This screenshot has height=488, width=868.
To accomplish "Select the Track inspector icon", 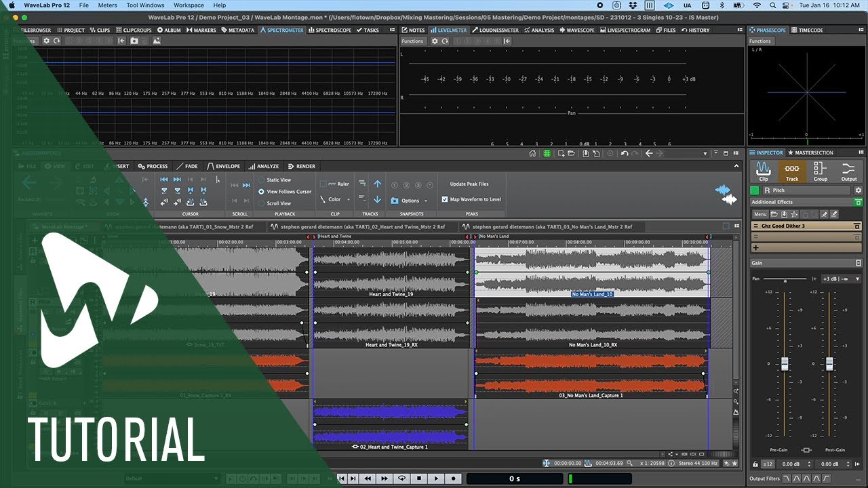I will tap(791, 171).
